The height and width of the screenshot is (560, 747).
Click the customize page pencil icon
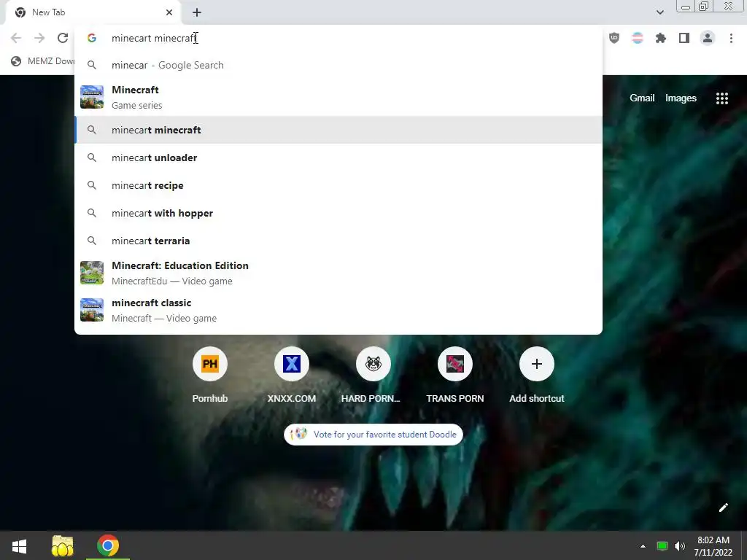click(x=723, y=507)
